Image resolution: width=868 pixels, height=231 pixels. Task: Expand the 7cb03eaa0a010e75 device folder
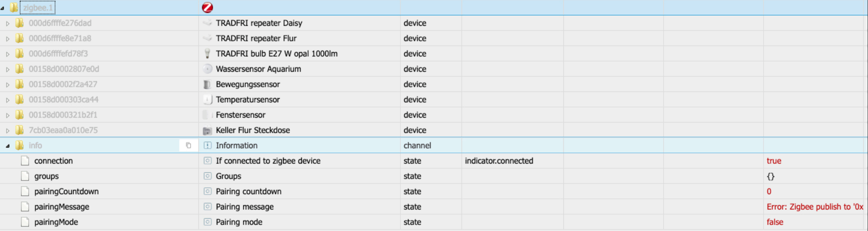(x=8, y=130)
